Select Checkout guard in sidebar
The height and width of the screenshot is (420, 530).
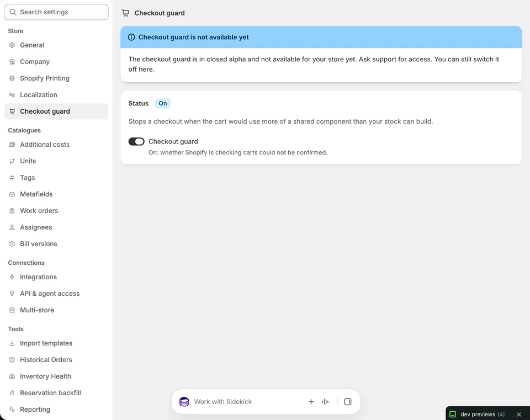click(56, 111)
